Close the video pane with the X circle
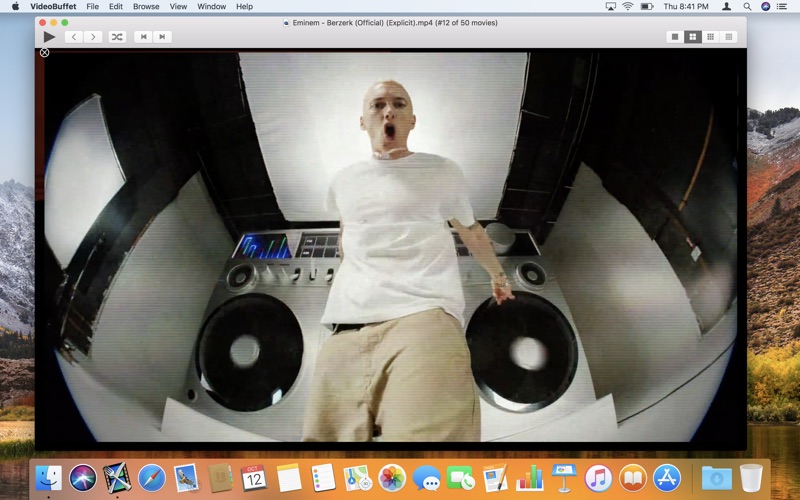The width and height of the screenshot is (800, 500). coord(44,53)
